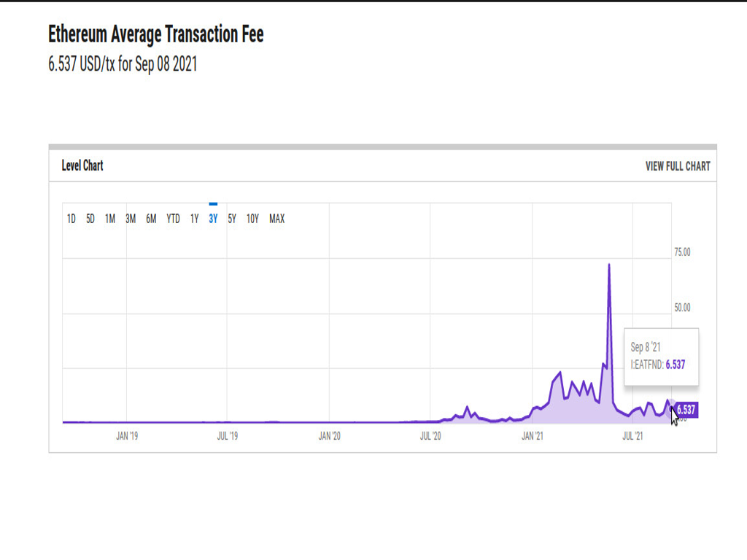Viewport: 747px width, 560px height.
Task: Click the Level Chart header
Action: pyautogui.click(x=82, y=166)
